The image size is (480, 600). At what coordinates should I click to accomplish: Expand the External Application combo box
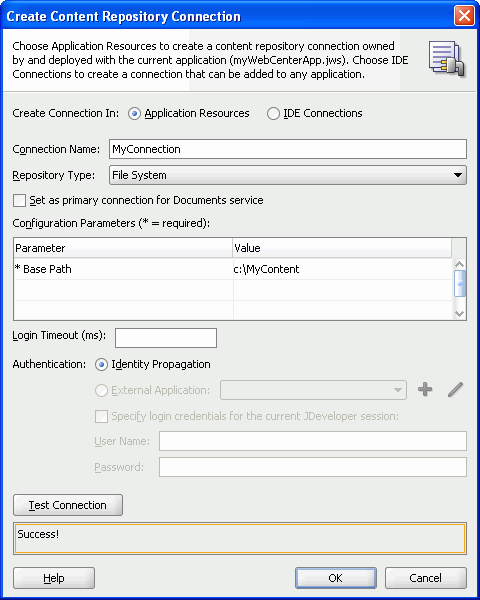point(313,390)
